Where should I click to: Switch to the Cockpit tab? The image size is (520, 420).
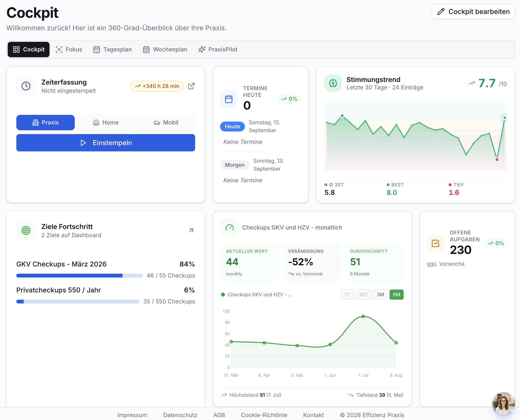[x=29, y=49]
